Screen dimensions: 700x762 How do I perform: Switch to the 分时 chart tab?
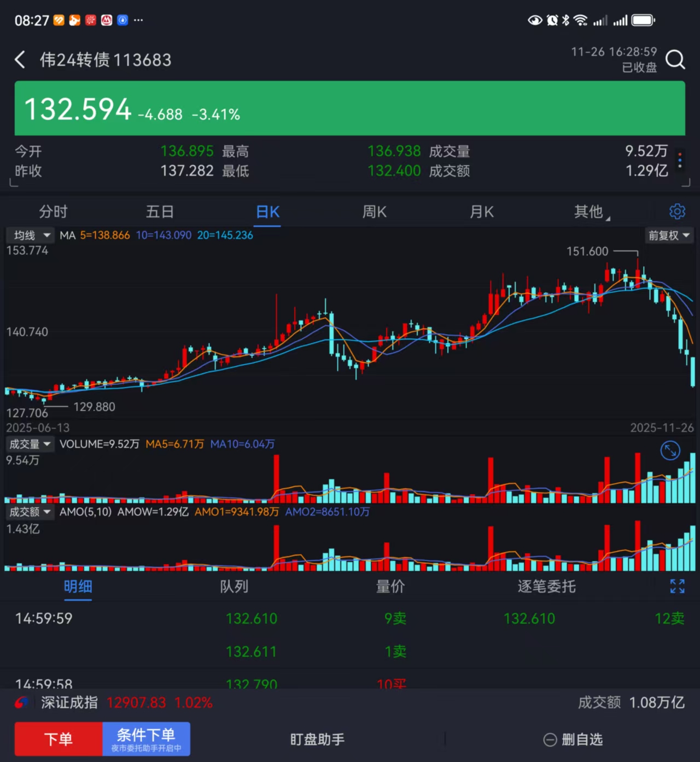[x=53, y=212]
